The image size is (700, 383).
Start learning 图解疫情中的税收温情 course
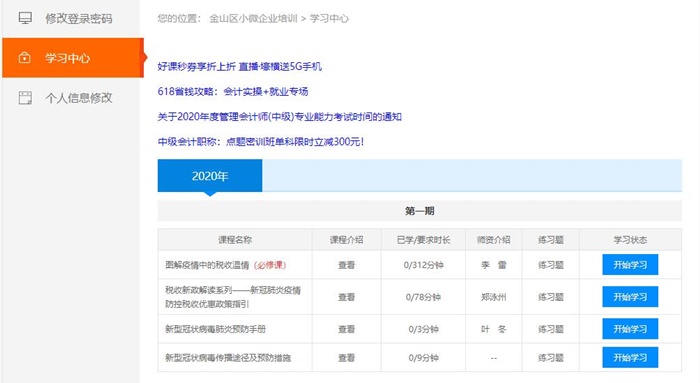[x=630, y=265]
